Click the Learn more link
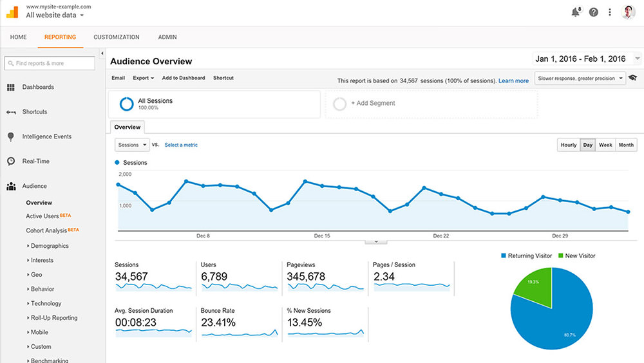644x363 pixels. (513, 81)
